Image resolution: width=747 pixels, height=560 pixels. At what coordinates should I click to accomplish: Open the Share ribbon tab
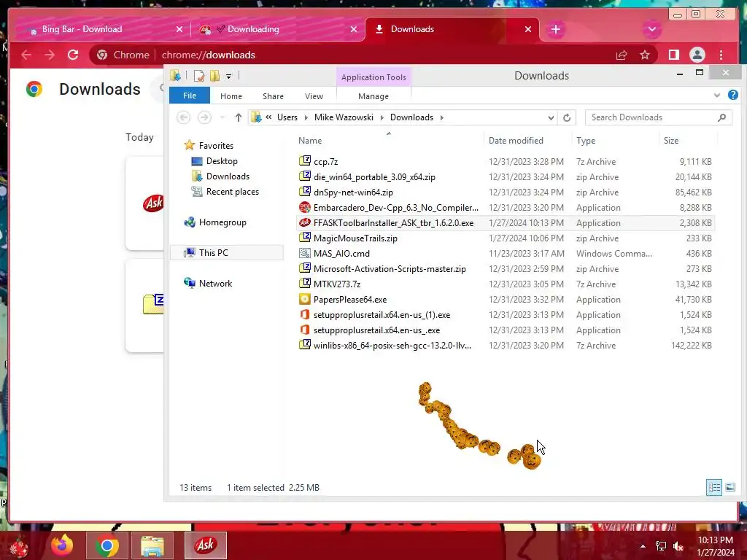pos(273,96)
